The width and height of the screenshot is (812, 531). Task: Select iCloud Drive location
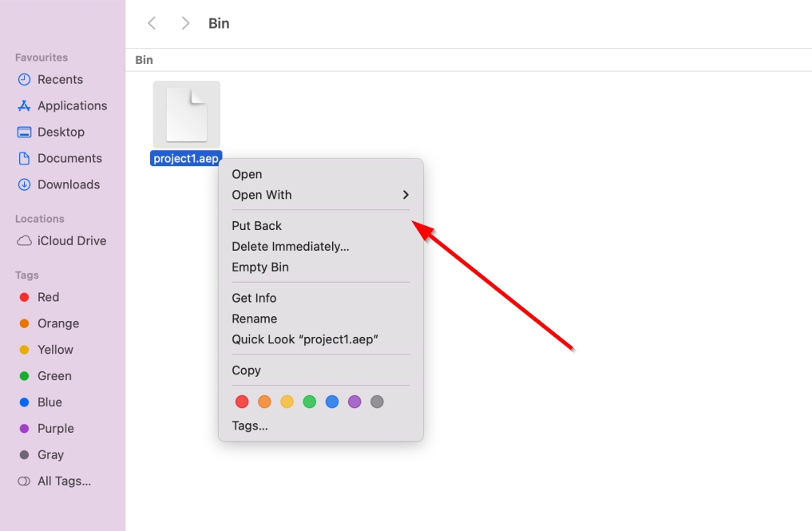pos(71,240)
